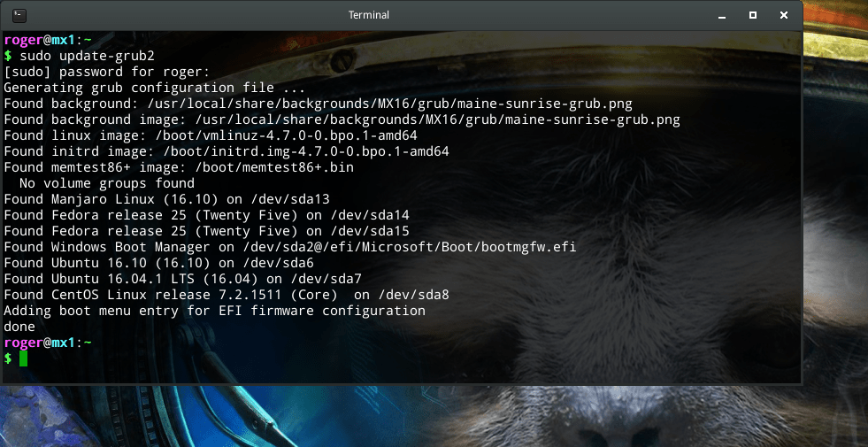
Task: Click the "Adding boot menu entry for EFI" line
Action: (214, 311)
